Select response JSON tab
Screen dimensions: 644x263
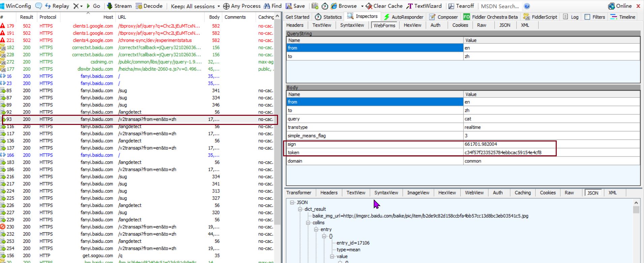click(x=593, y=193)
